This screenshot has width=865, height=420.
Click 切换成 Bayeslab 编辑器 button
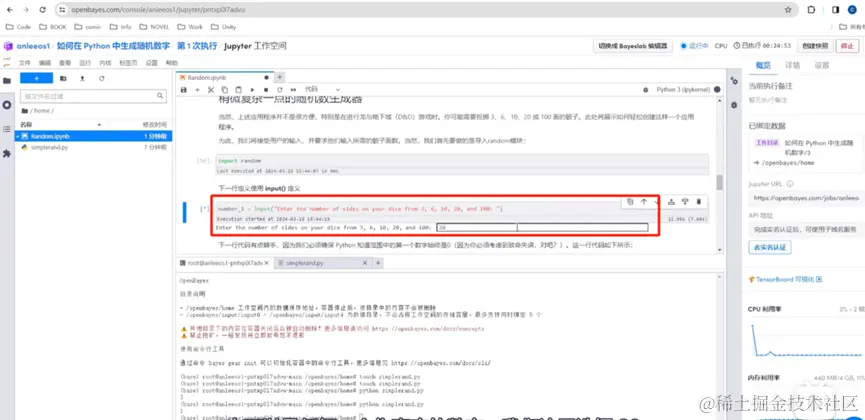[x=633, y=46]
